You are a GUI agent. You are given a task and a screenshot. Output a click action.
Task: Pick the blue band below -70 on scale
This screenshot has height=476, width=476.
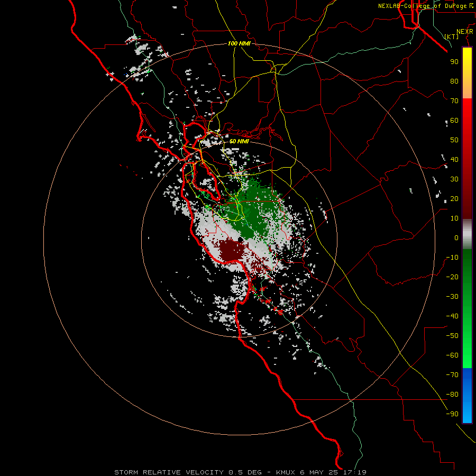point(467,395)
